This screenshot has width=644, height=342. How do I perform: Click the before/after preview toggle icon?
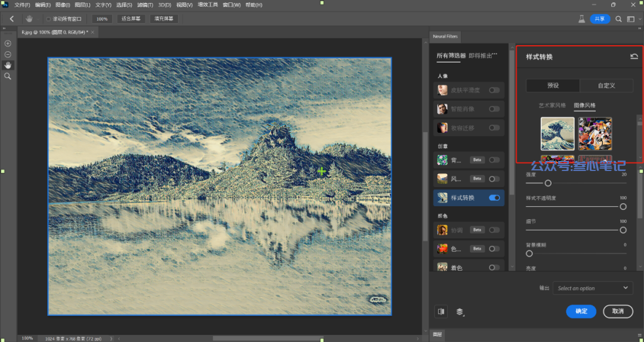pyautogui.click(x=441, y=311)
